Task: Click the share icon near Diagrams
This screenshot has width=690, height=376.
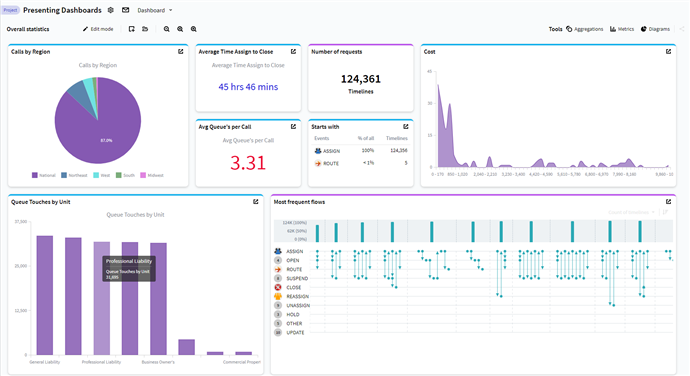Action: (682, 29)
